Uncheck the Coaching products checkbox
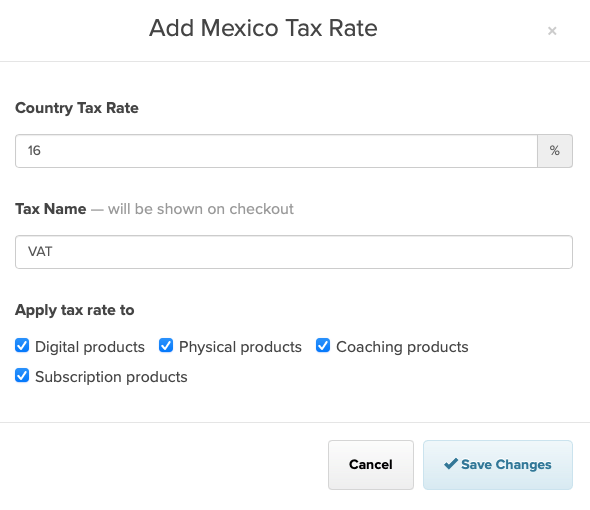Screen dimensions: 590x510 click(x=323, y=345)
